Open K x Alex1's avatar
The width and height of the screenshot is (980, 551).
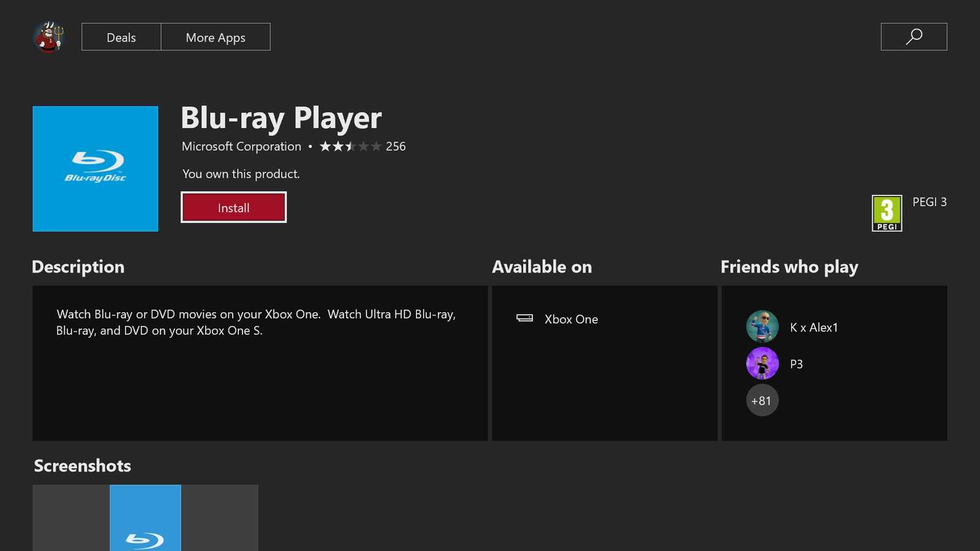[x=762, y=326]
